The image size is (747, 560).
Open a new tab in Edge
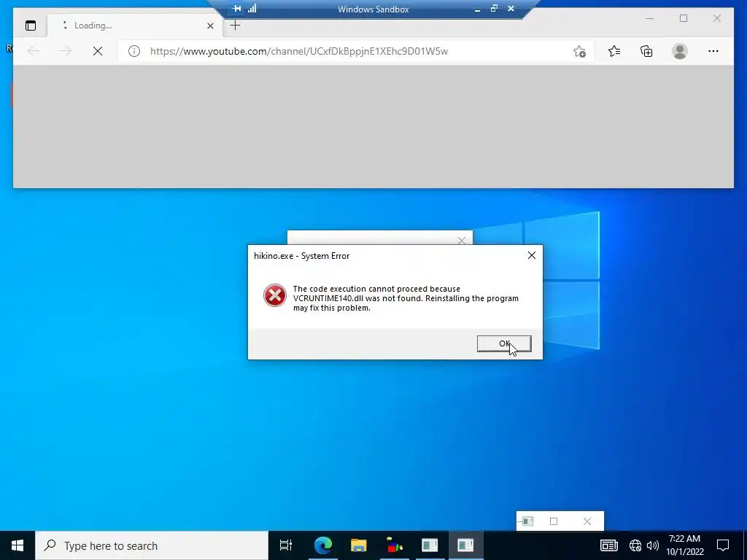pos(235,26)
